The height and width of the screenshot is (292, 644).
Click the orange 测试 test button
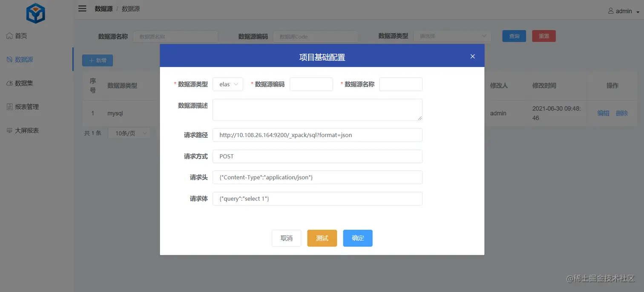point(322,238)
